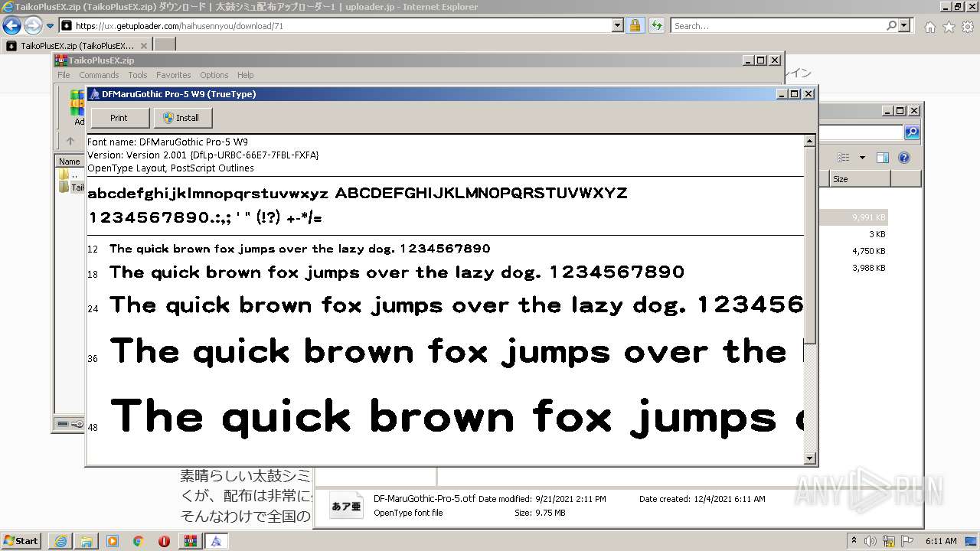Screen dimensions: 980x551
Task: Click the IE search box
Action: (777, 25)
